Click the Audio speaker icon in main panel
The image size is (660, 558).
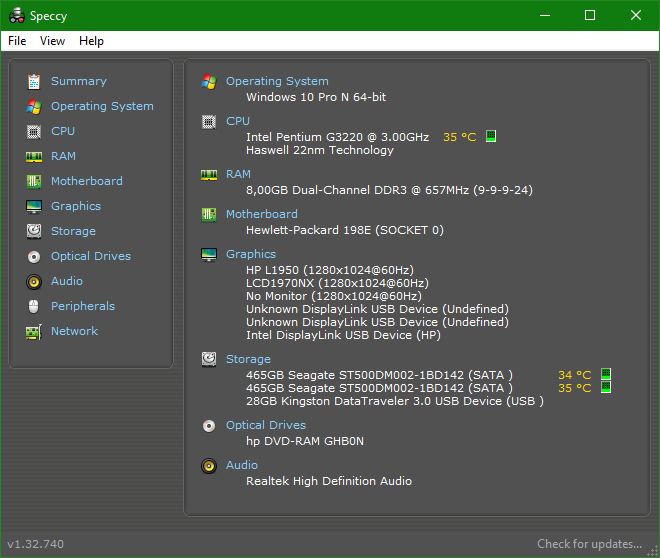[x=209, y=466]
